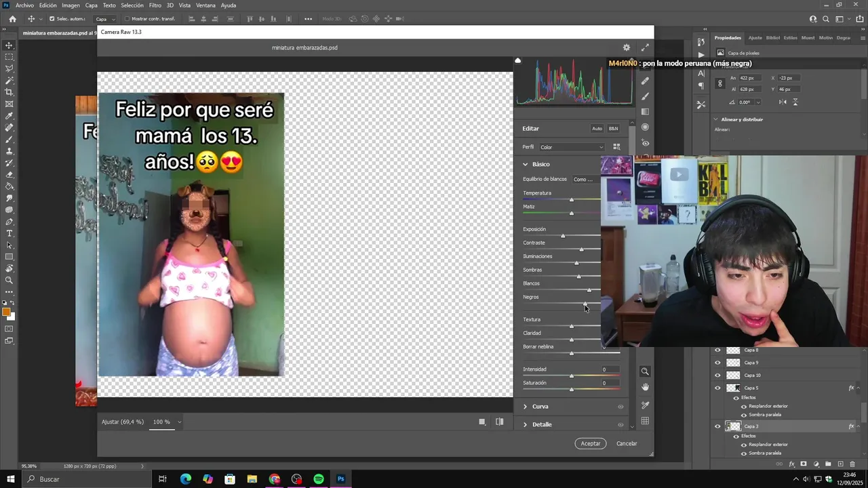Open Spotify from the taskbar
The image size is (868, 488).
tap(319, 479)
